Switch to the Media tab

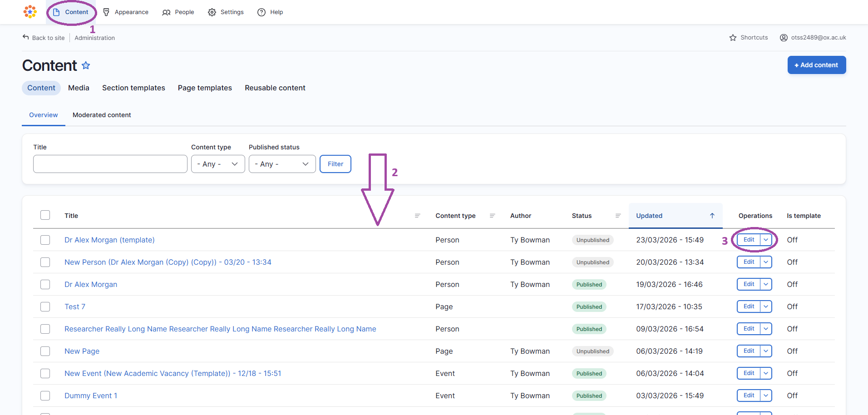coord(78,88)
